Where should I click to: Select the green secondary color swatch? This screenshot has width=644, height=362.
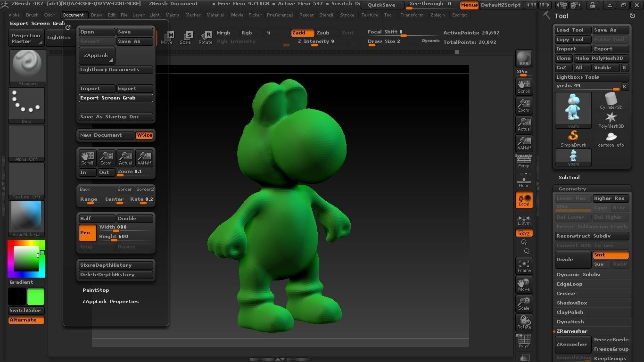coord(35,297)
